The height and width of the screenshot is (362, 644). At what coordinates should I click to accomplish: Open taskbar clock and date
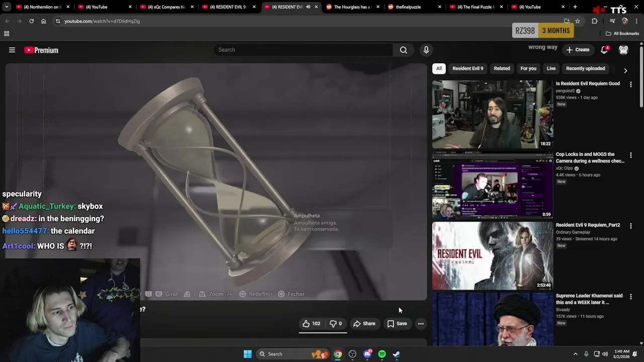(x=622, y=354)
